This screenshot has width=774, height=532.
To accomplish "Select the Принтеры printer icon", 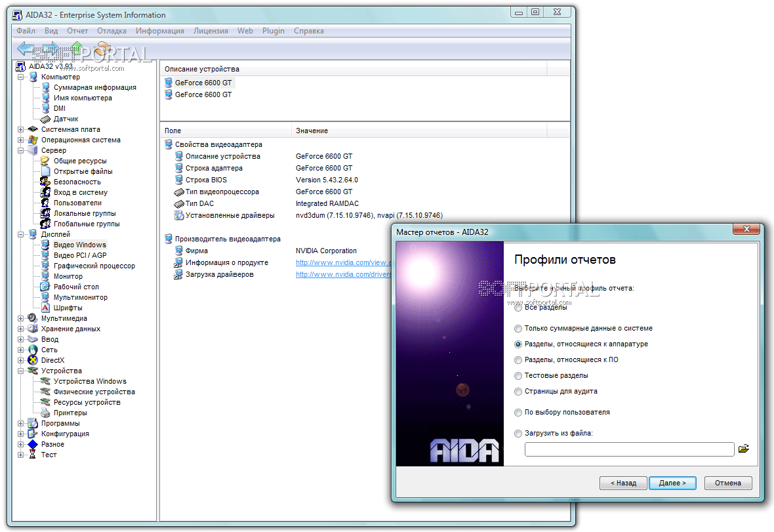I will click(45, 413).
